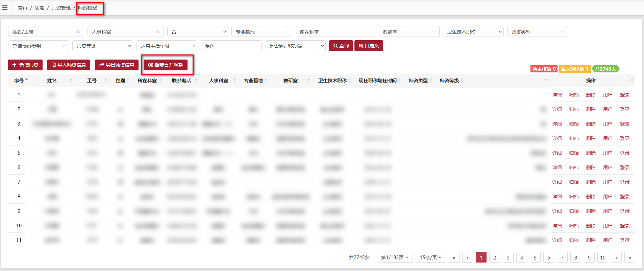
Task: Sort by 操作 column sort icon
Action: [632, 81]
